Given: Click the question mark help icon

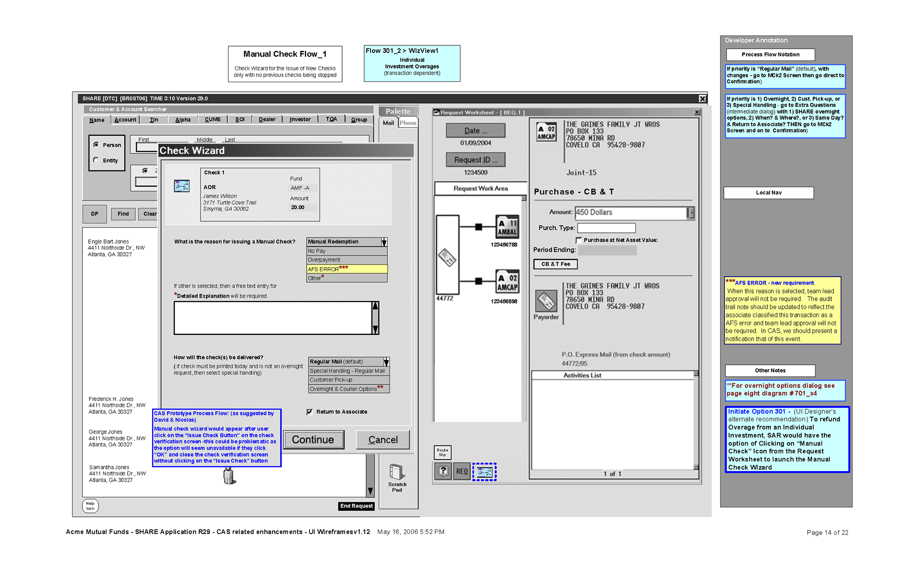Looking at the screenshot, I should tap(443, 471).
